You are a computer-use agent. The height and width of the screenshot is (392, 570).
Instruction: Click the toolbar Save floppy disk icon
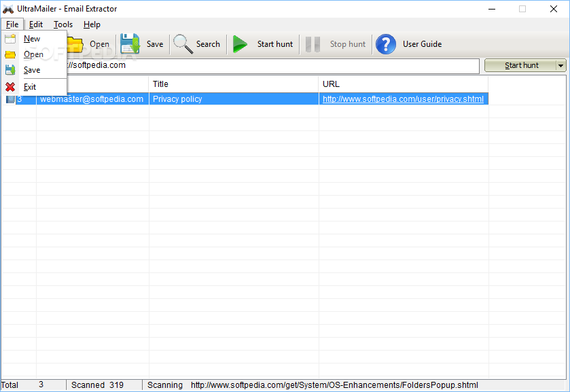130,44
